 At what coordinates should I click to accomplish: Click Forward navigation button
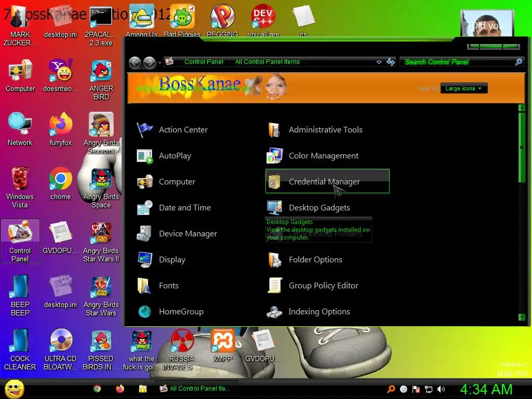150,62
